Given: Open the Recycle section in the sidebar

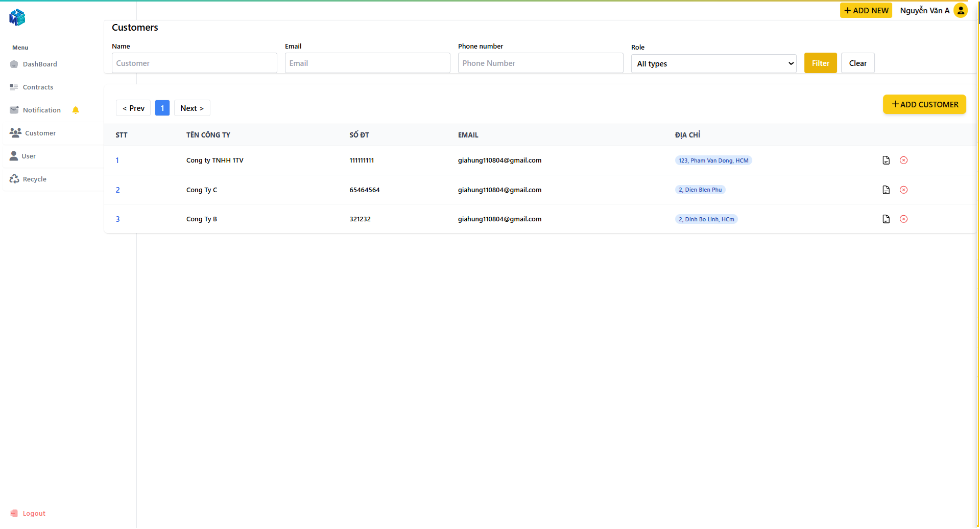Looking at the screenshot, I should [34, 179].
